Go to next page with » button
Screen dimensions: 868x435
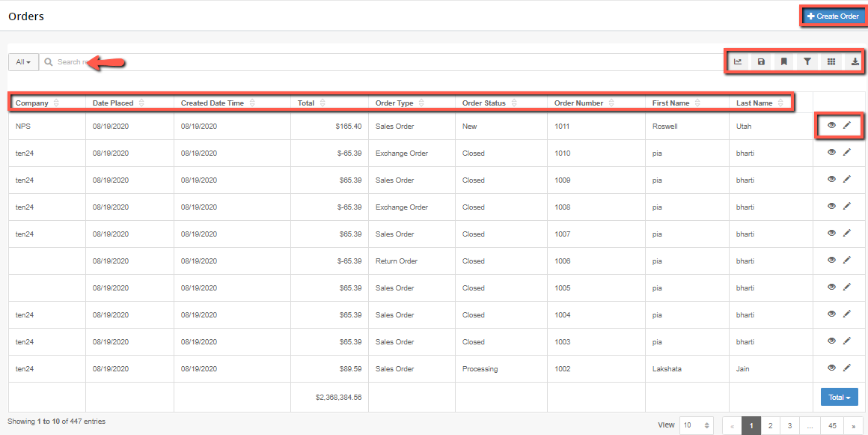tap(853, 425)
